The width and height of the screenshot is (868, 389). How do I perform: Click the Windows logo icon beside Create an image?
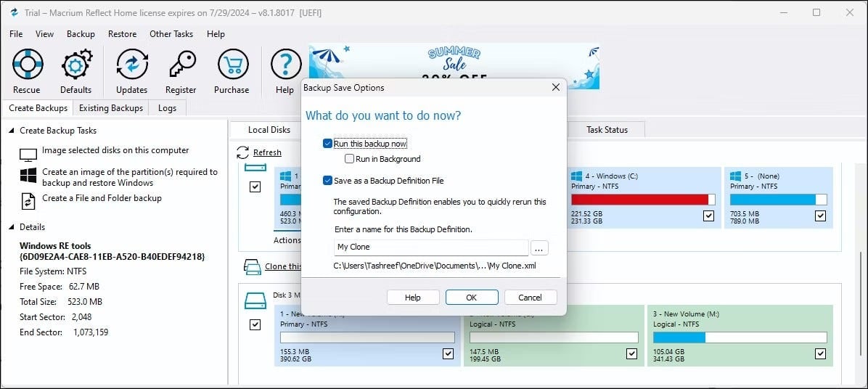click(x=28, y=176)
